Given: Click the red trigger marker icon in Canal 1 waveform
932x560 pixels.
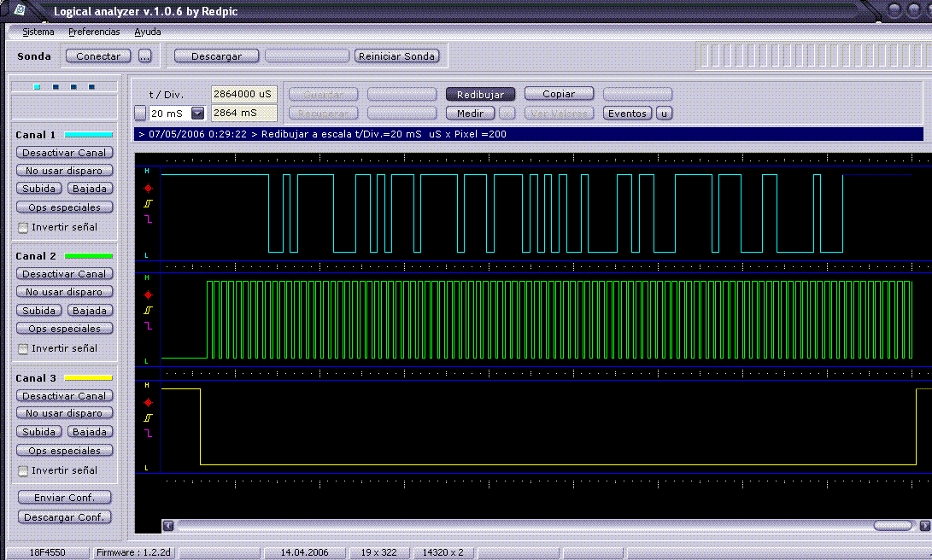Looking at the screenshot, I should pos(148,189).
